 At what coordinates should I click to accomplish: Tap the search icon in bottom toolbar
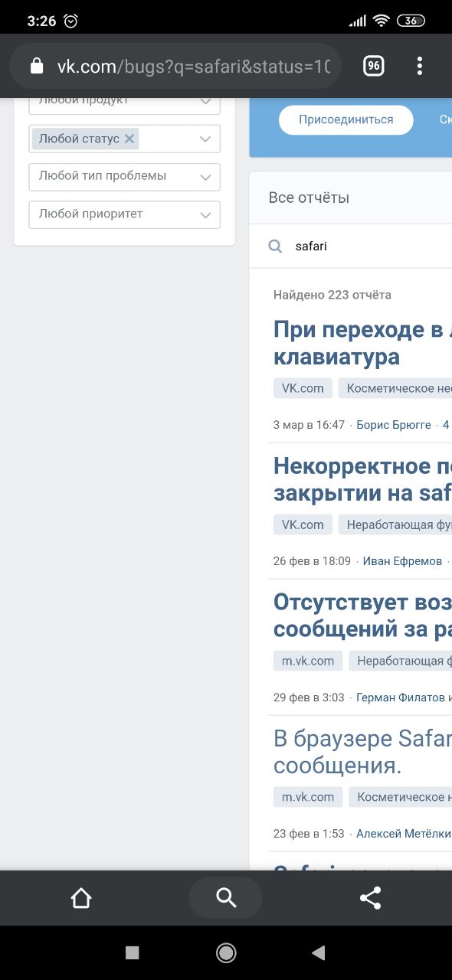coord(226,897)
